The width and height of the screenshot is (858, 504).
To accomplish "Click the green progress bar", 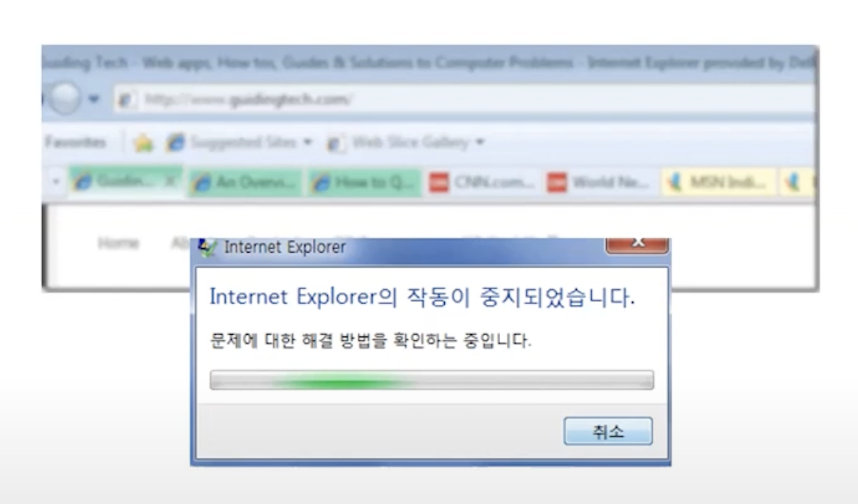I will 431,380.
